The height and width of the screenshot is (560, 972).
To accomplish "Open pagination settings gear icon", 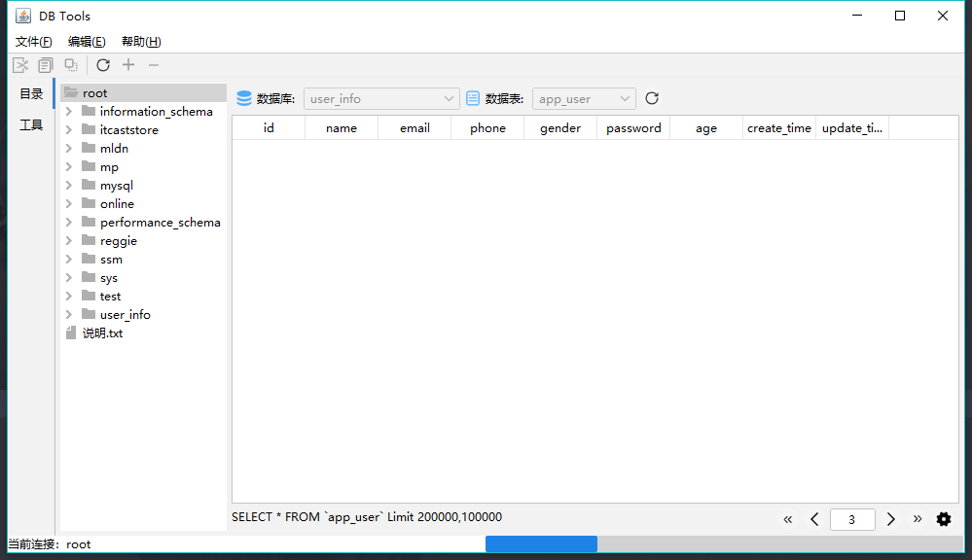I will click(x=944, y=519).
